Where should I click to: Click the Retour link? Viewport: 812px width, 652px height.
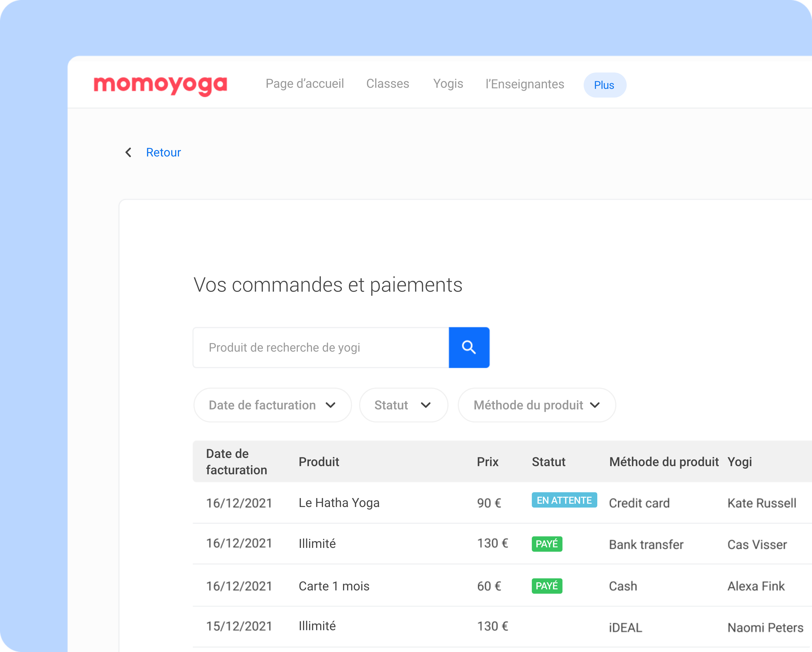[x=163, y=153]
